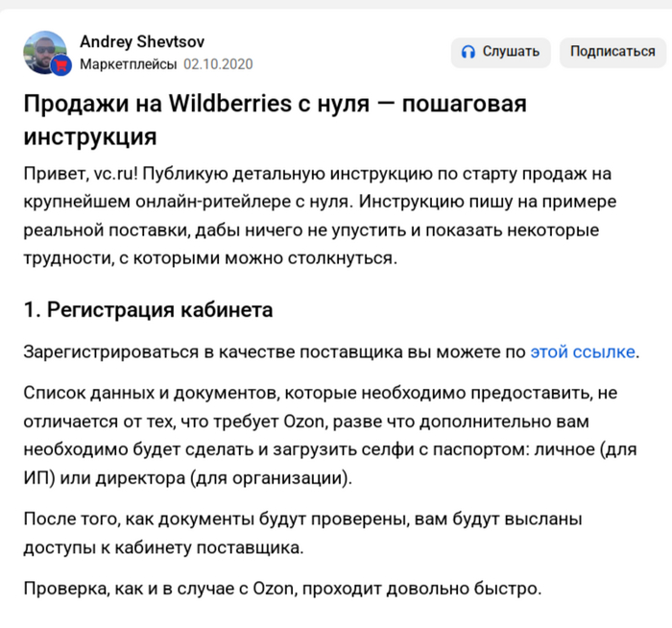Click the sentence starting "Зарегистрироваться в качестве поставщика"
672x628 pixels.
(275, 351)
